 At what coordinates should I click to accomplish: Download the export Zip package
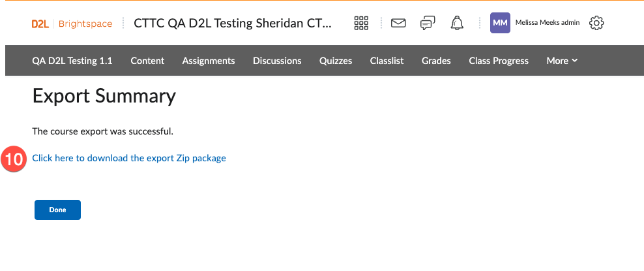click(x=129, y=158)
